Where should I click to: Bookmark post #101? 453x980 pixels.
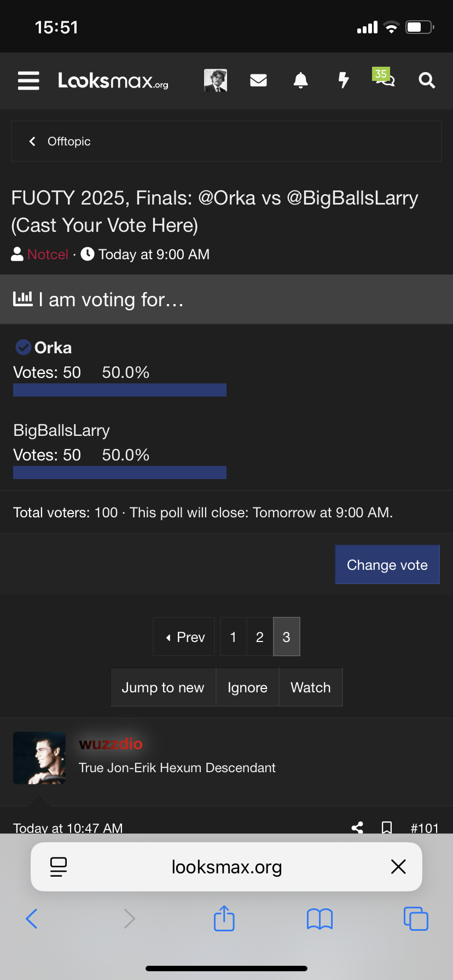pyautogui.click(x=387, y=827)
